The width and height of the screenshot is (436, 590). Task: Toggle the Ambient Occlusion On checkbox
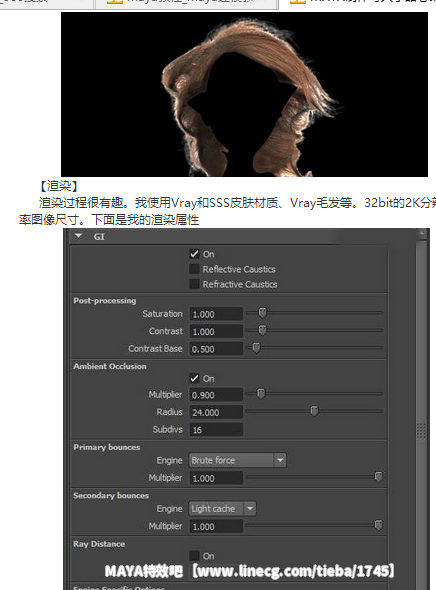tap(194, 378)
